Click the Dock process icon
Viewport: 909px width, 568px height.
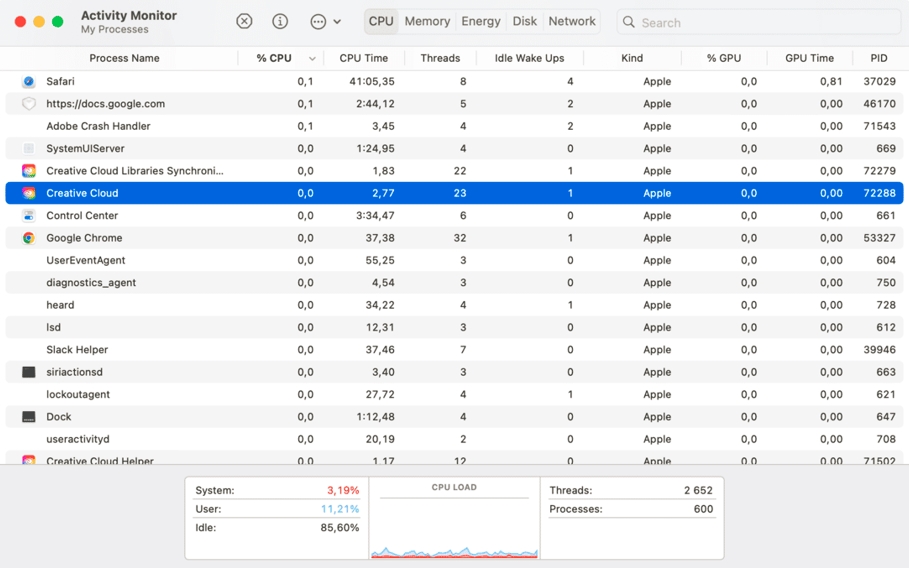[28, 417]
